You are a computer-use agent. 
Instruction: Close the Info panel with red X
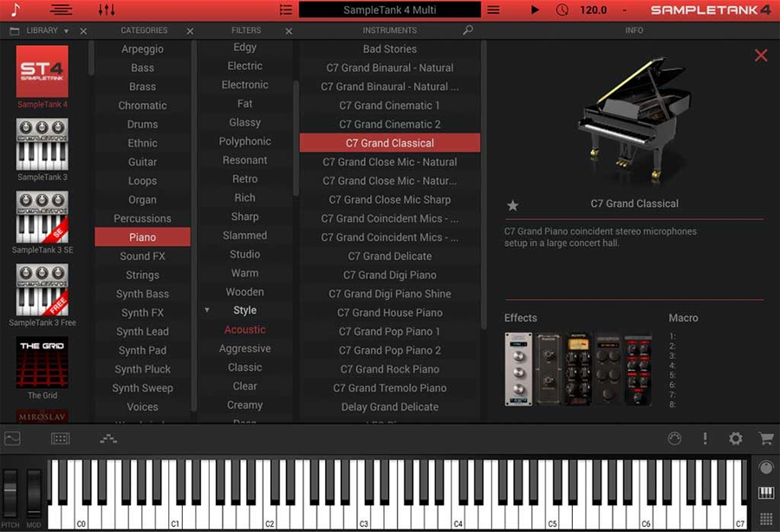pos(761,55)
